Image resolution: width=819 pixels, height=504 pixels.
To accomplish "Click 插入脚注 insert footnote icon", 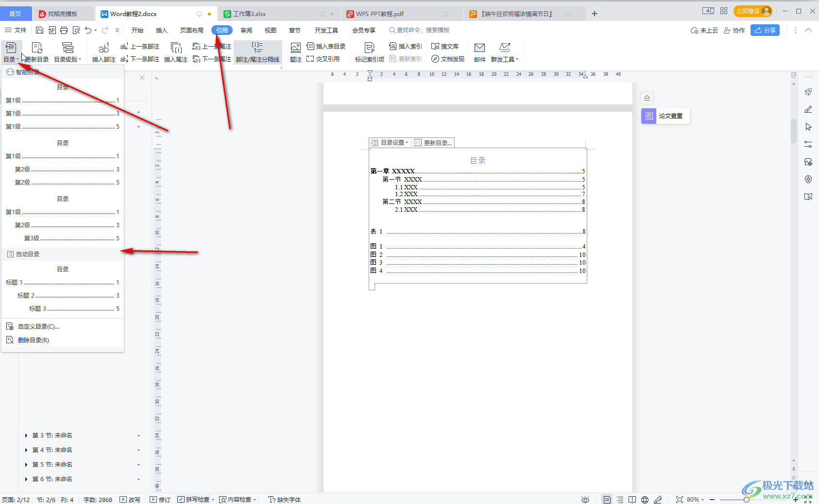I will coord(104,52).
